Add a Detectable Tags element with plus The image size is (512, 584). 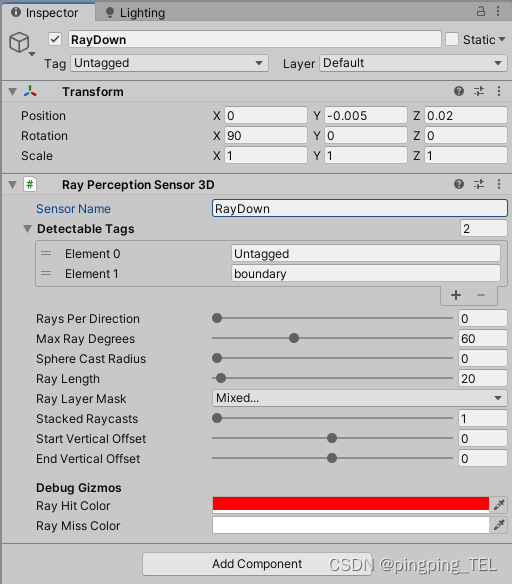456,295
